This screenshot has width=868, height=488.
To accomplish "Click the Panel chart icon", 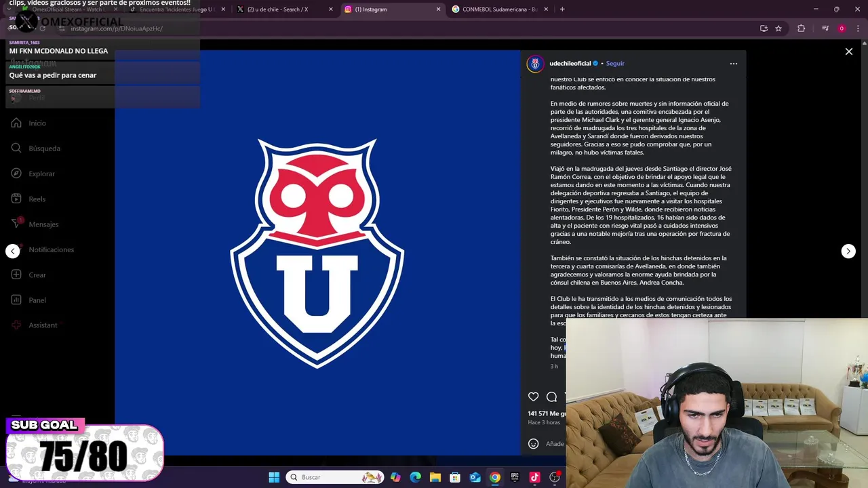I will (x=16, y=300).
